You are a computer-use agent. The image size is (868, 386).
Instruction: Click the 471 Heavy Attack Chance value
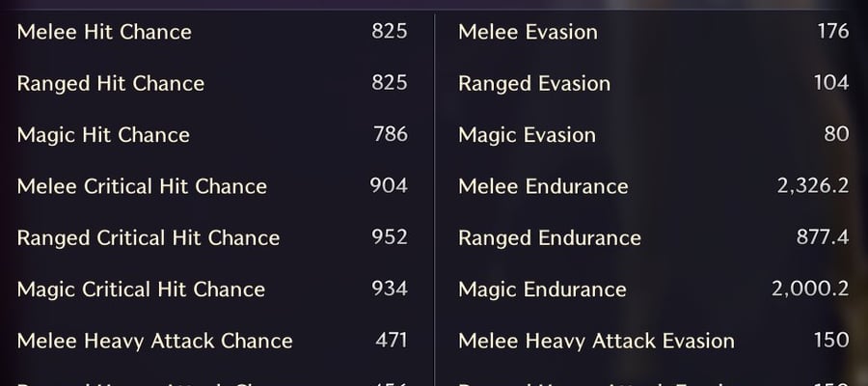[x=392, y=340]
